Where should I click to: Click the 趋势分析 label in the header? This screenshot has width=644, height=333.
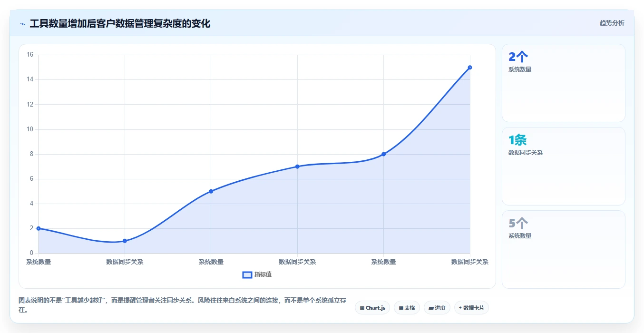[612, 23]
